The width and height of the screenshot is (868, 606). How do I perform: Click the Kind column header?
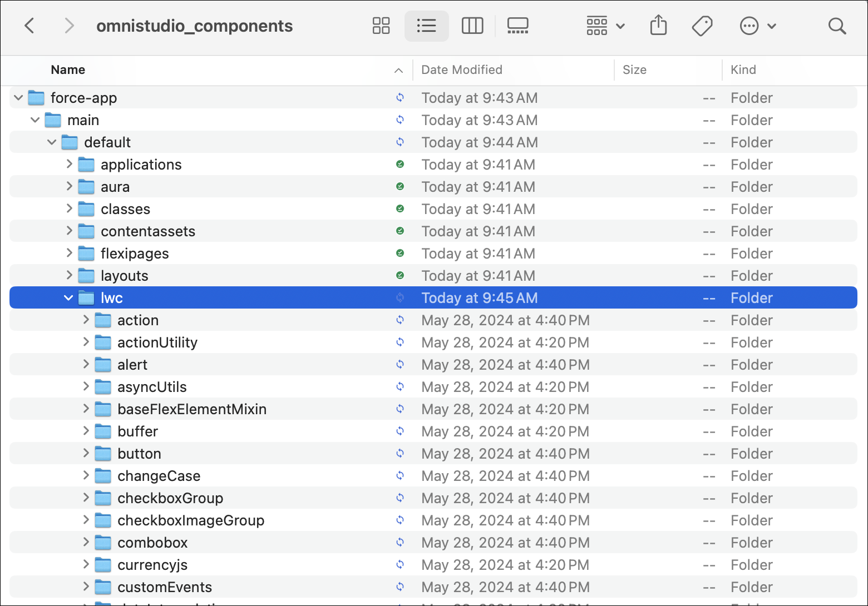(x=743, y=69)
